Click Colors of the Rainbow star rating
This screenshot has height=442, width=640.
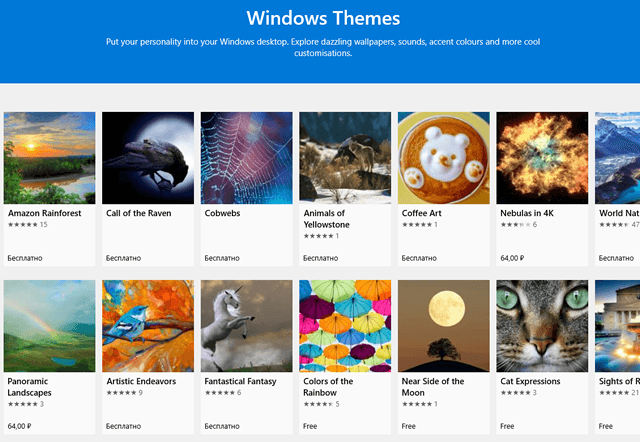318,404
